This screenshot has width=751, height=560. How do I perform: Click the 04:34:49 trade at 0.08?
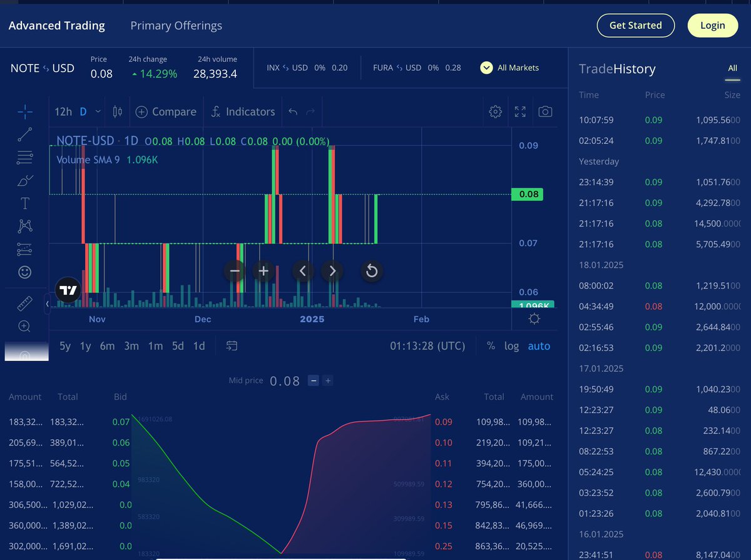tap(660, 306)
